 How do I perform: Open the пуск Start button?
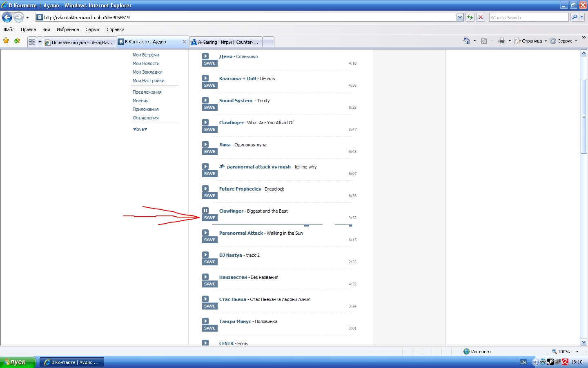pos(18,362)
